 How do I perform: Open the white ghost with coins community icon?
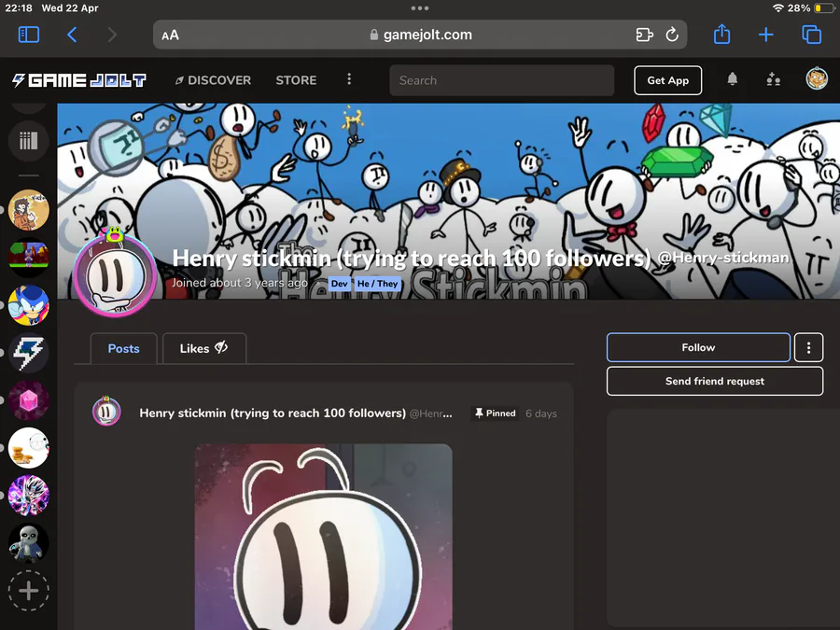28,448
